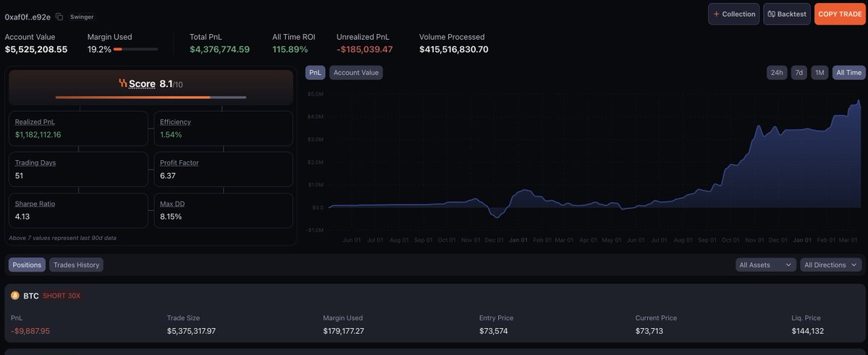Click the PnL chart area
Image resolution: width=868 pixels, height=355 pixels.
click(x=594, y=162)
